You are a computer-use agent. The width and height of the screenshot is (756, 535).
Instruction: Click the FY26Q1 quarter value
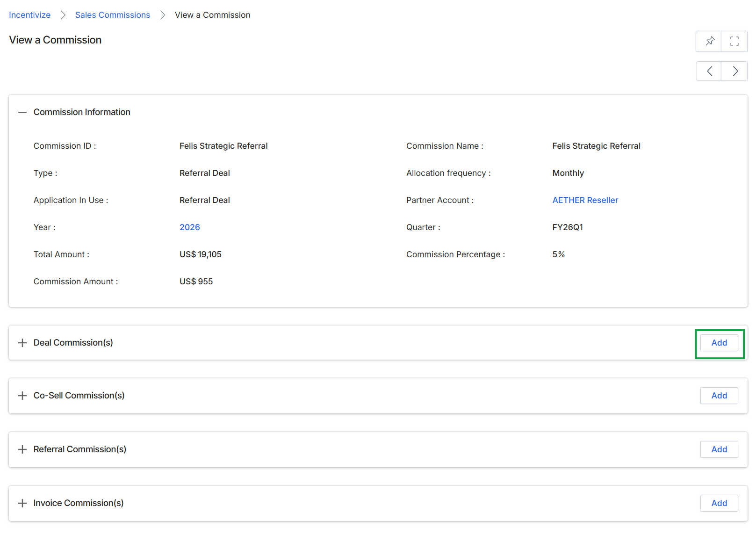[x=568, y=227]
